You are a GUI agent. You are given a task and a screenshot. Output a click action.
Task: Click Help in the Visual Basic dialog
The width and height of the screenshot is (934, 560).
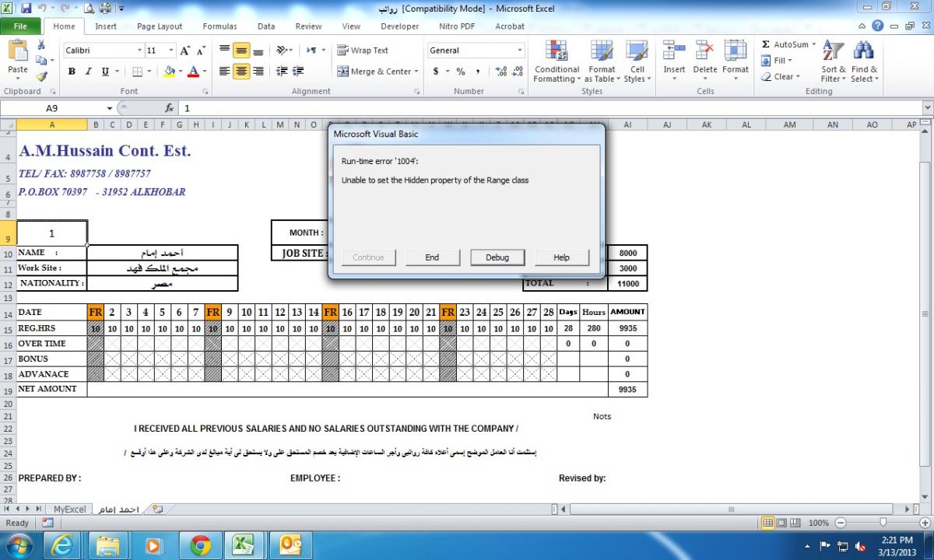561,257
